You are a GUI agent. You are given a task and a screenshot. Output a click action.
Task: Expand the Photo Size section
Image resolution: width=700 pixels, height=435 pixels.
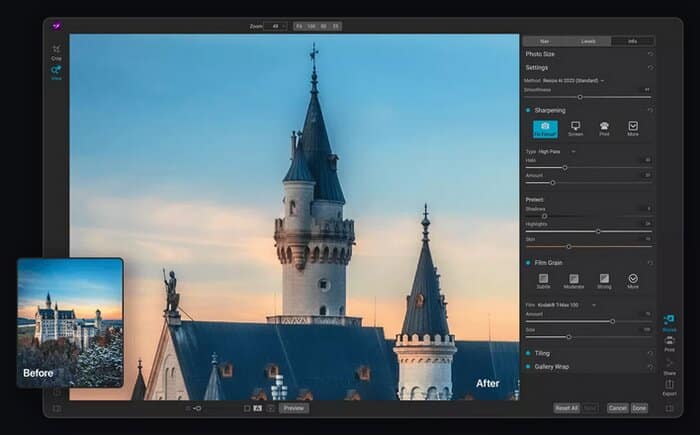tap(540, 54)
